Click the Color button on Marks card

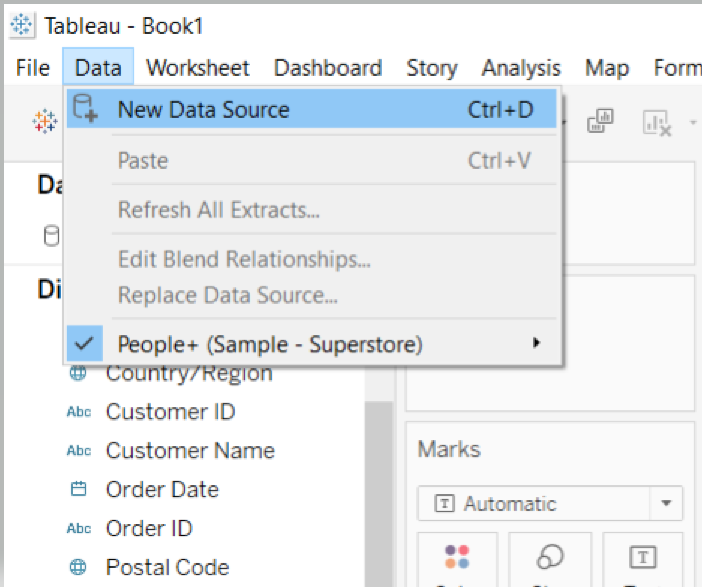(x=457, y=558)
